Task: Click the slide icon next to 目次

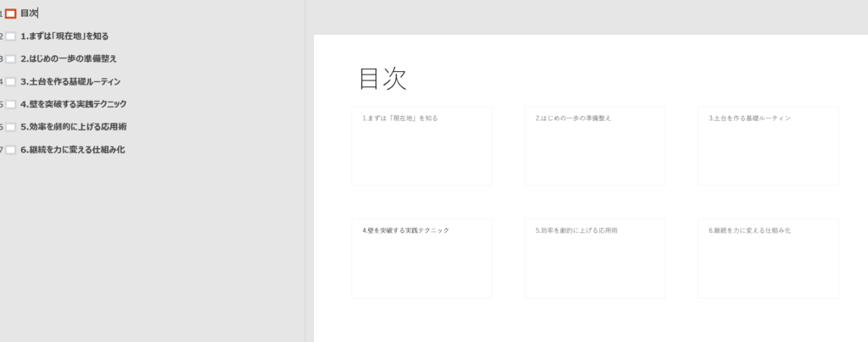Action: coord(11,14)
